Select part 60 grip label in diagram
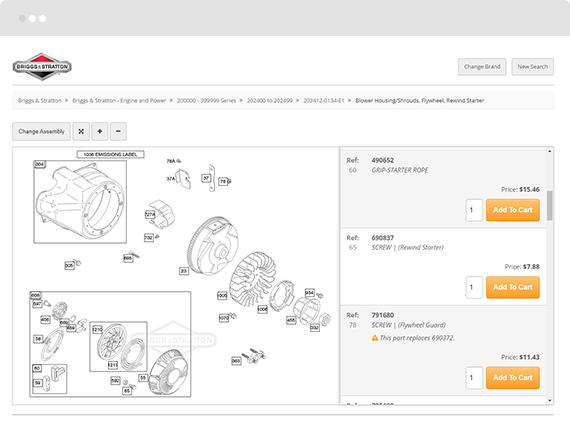The image size is (570, 431). [x=37, y=368]
